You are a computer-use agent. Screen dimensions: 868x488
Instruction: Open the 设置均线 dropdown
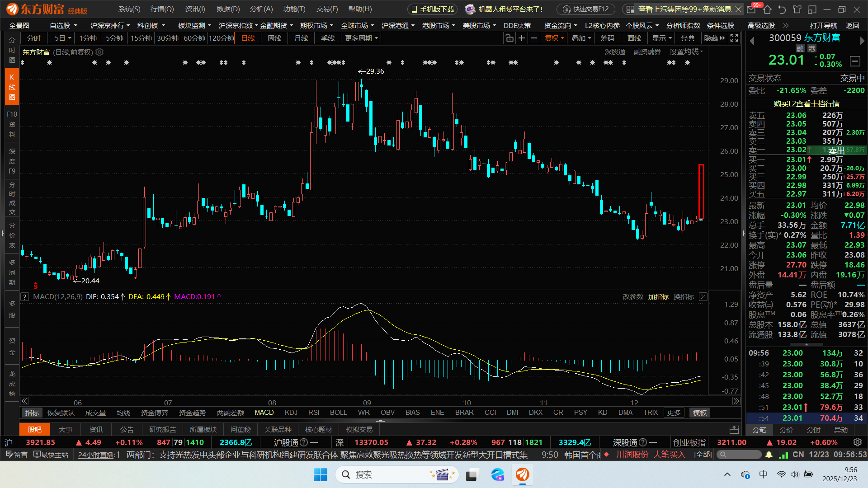[x=686, y=52]
